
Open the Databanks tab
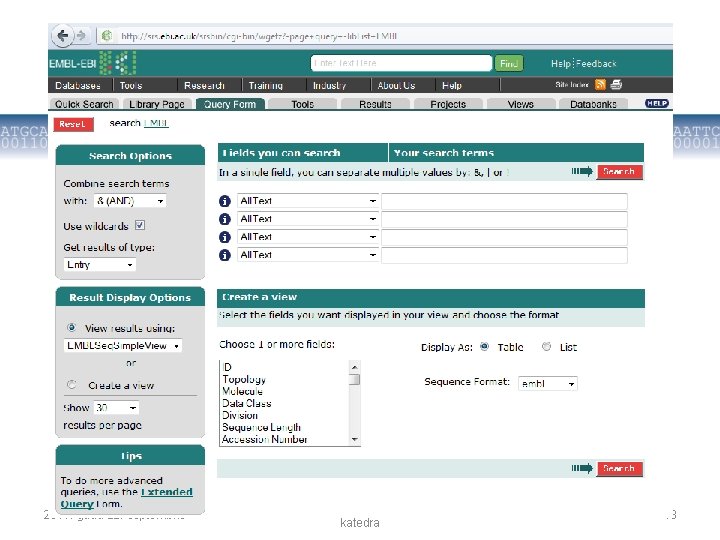(593, 104)
